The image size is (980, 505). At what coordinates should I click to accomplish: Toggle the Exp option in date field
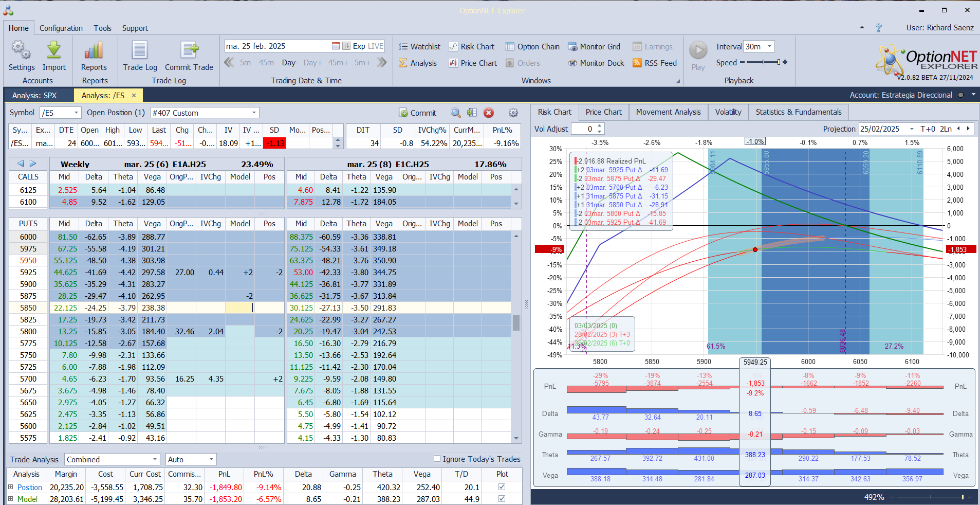(x=359, y=46)
